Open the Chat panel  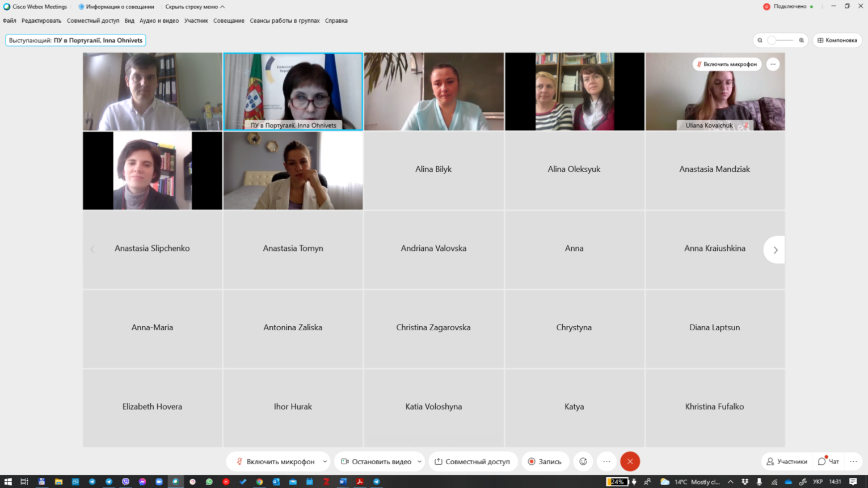click(x=828, y=461)
